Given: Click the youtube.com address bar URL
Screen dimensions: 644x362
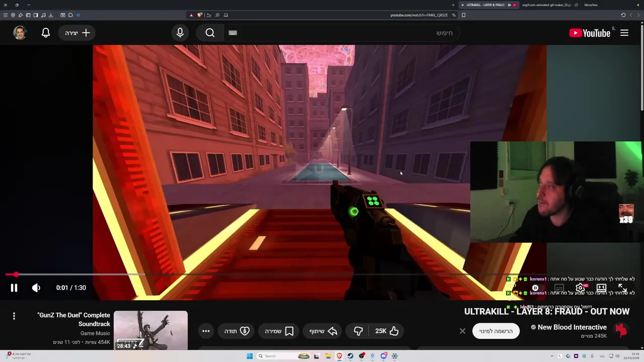Looking at the screenshot, I should click(419, 15).
